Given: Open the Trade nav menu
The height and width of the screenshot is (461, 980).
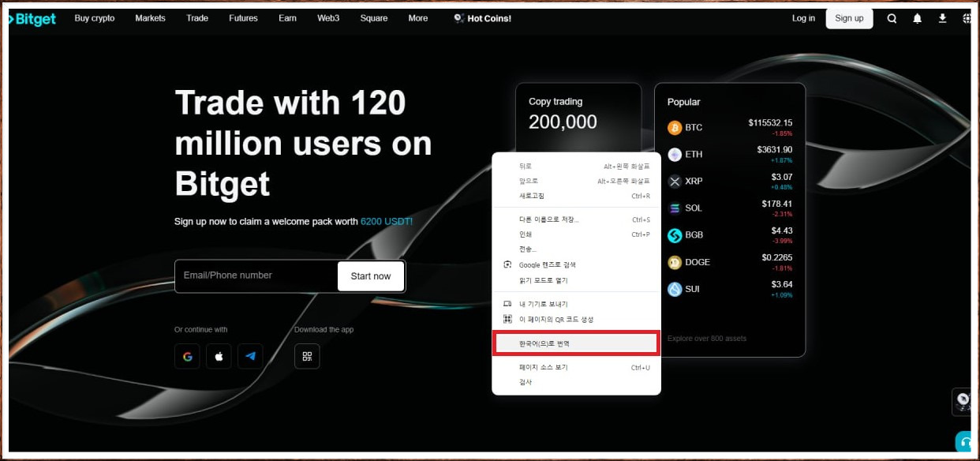Looking at the screenshot, I should click(197, 18).
